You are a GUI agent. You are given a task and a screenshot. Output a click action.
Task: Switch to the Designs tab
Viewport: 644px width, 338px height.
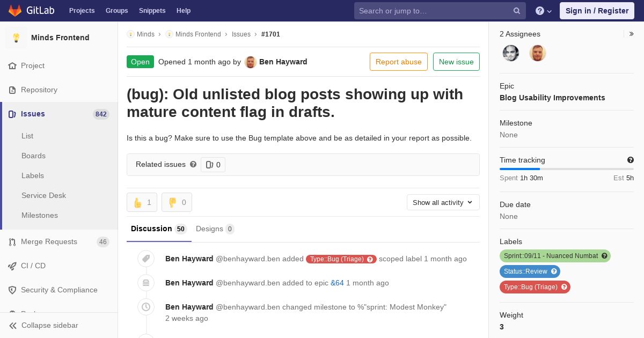pyautogui.click(x=215, y=229)
